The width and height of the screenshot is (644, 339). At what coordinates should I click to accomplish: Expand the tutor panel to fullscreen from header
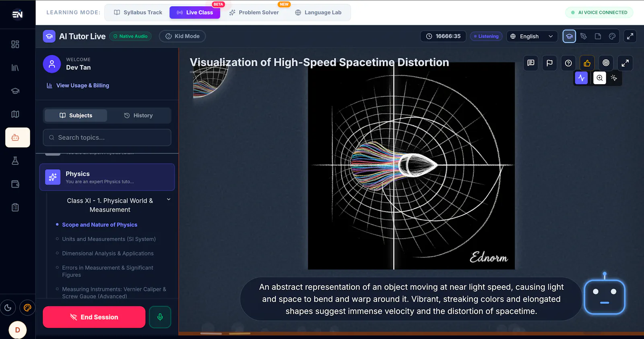click(630, 36)
